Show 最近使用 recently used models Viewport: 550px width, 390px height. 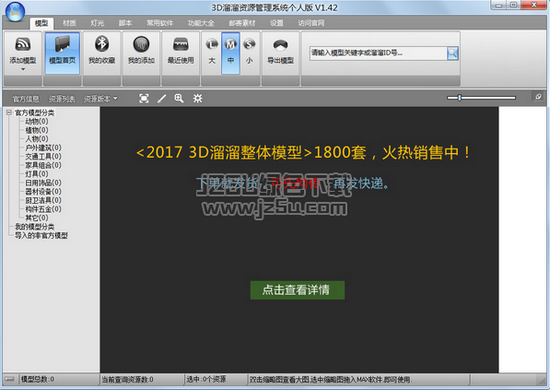(x=181, y=45)
